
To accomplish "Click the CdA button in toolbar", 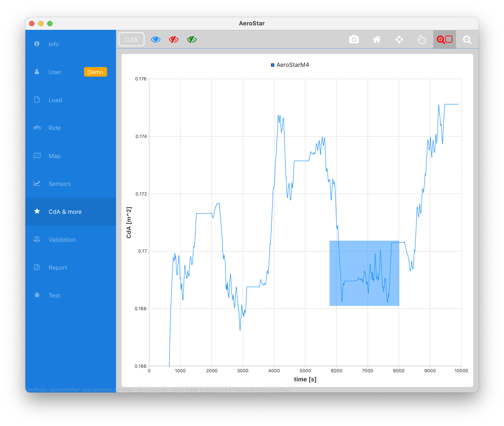I will click(131, 39).
